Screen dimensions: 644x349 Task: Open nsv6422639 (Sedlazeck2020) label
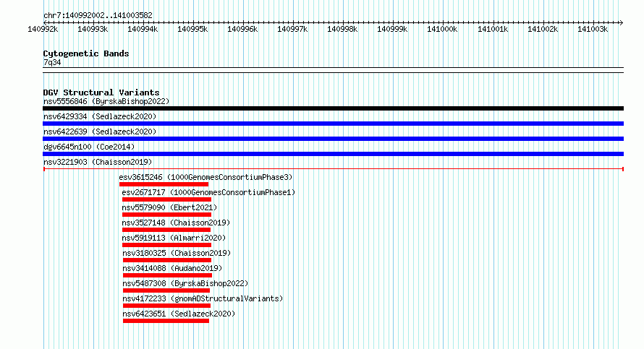[100, 132]
